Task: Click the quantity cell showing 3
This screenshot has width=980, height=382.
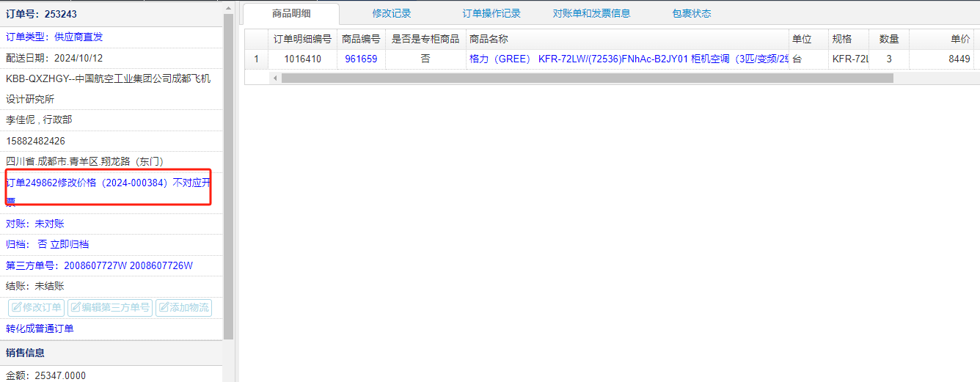Action: point(889,59)
